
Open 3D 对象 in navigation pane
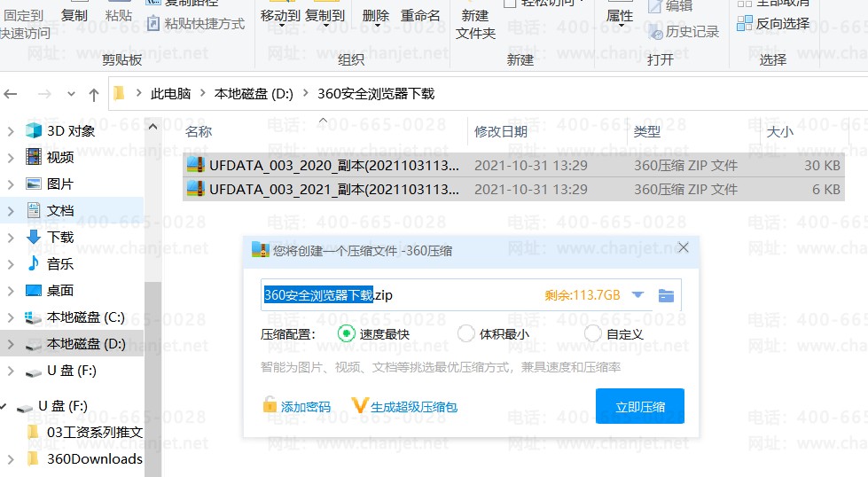71,130
